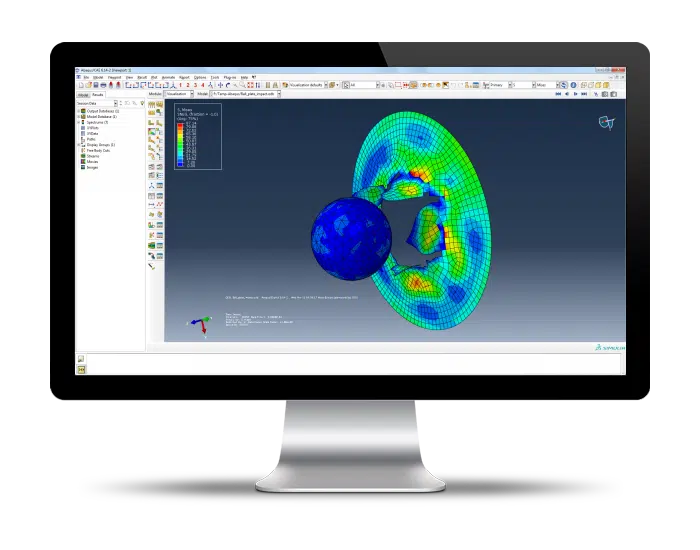This screenshot has height=550, width=700.
Task: Expand the Model Database tree node
Action: (x=80, y=116)
